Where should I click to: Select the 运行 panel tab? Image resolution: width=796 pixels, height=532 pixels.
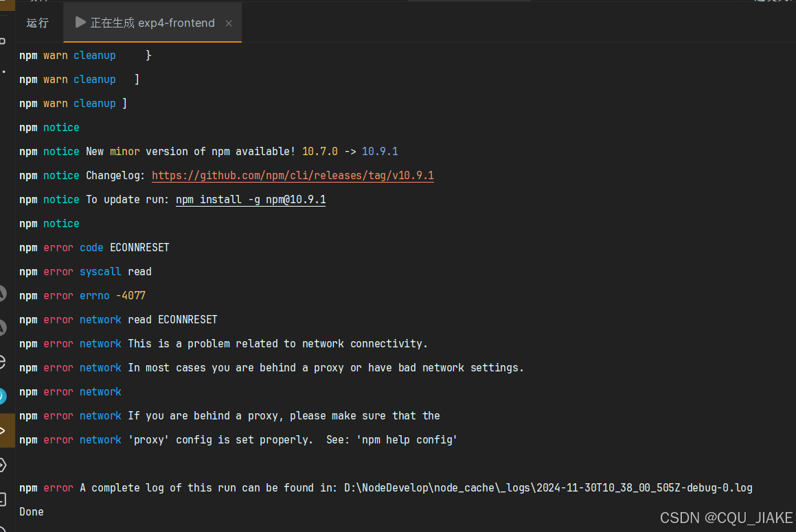coord(38,23)
